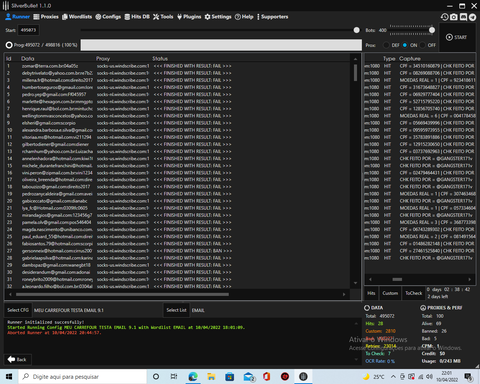Image resolution: width=480 pixels, height=384 pixels.
Task: Click the red circular app taskbar icon
Action: (x=285, y=377)
